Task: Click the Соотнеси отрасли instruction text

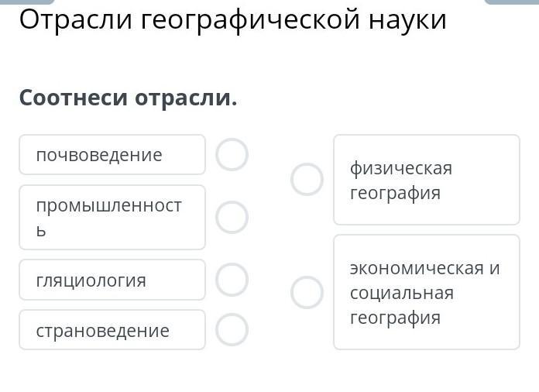Action: click(128, 98)
